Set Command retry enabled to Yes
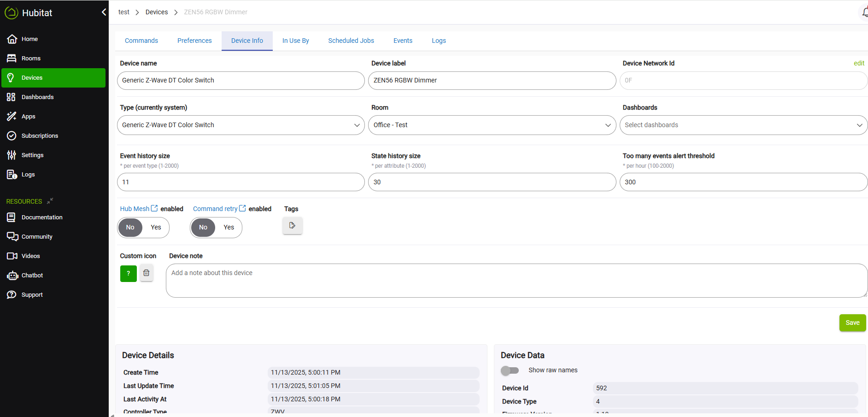Viewport: 868px width, 417px height. 229,228
